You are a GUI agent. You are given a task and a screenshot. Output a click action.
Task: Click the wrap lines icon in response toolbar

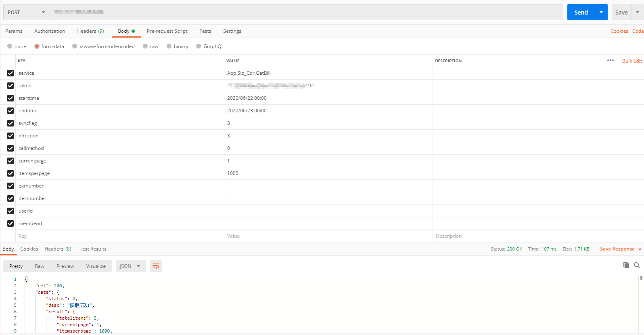[x=155, y=266]
